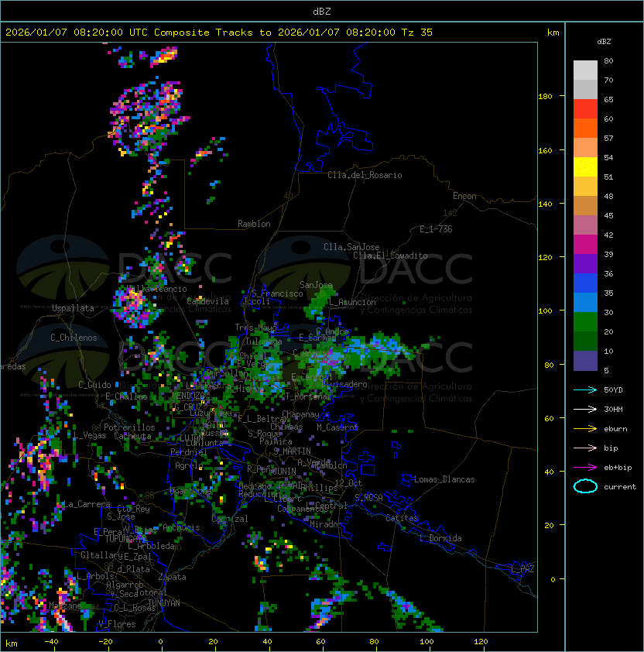Click the 'Zapata' map label
Viewport: 644px width, 652px height.
tap(172, 577)
